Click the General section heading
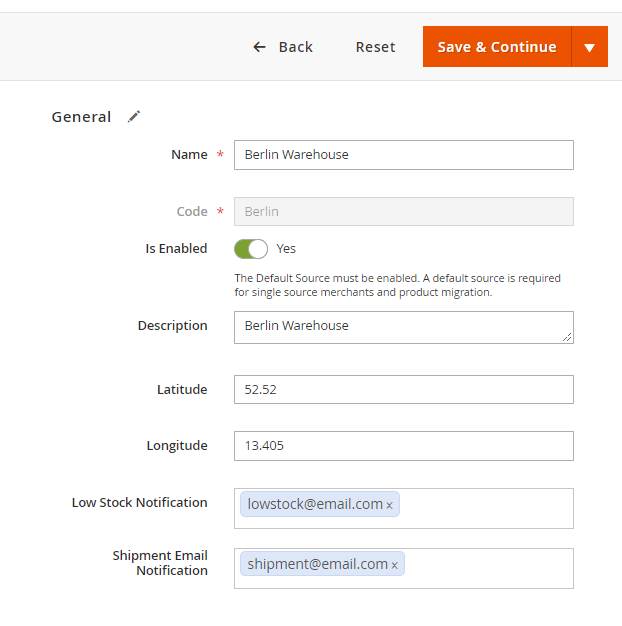 pos(81,117)
